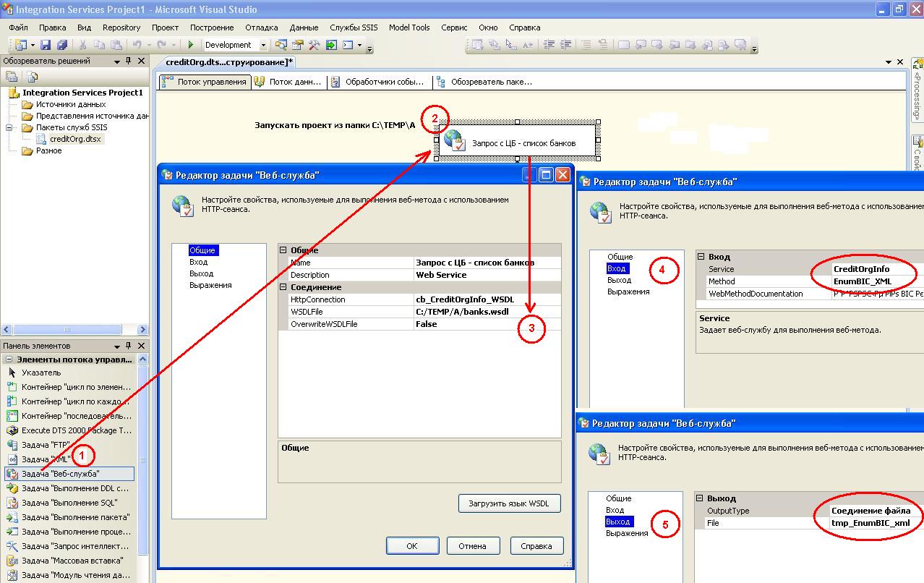The image size is (924, 583).
Task: Select the Источники данных folder
Action: (71, 104)
